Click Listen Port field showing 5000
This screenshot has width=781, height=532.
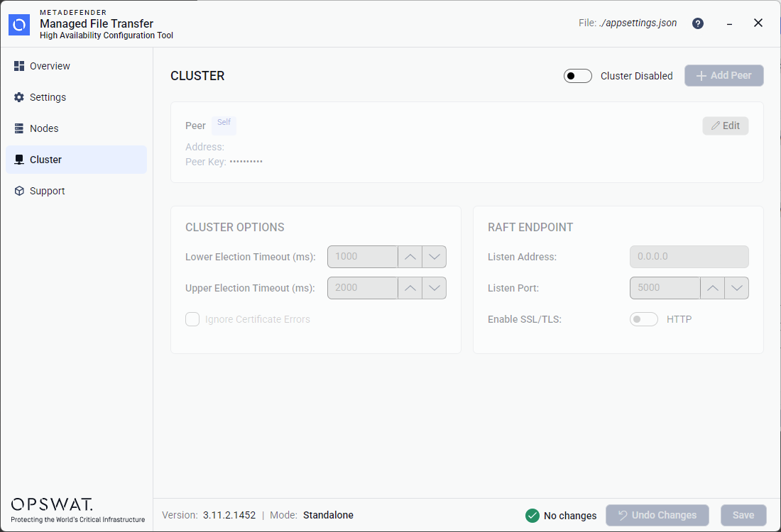coord(665,288)
